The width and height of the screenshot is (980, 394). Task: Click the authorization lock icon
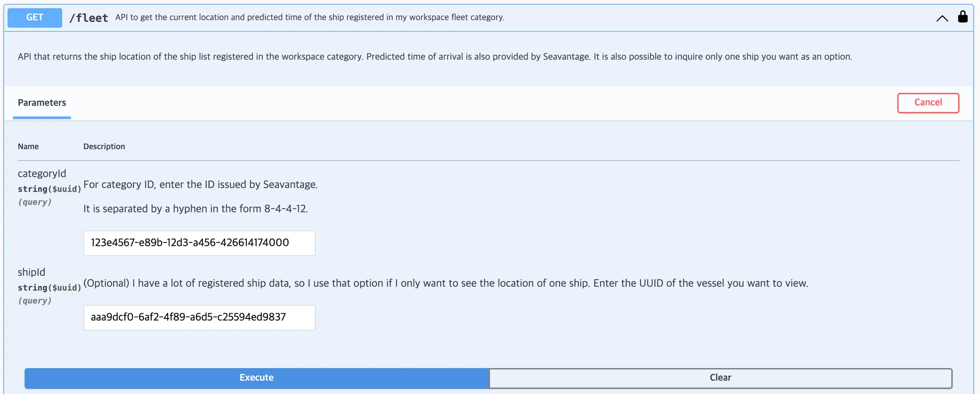962,17
